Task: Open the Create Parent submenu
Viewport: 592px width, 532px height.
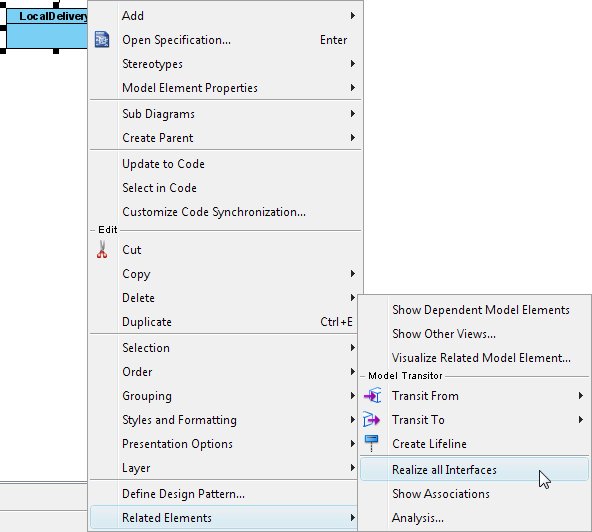Action: pos(225,137)
